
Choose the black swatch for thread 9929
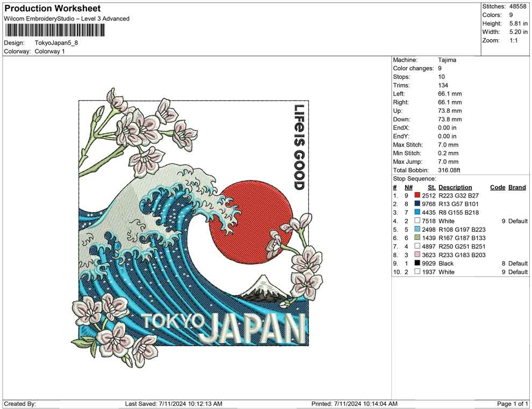417,263
